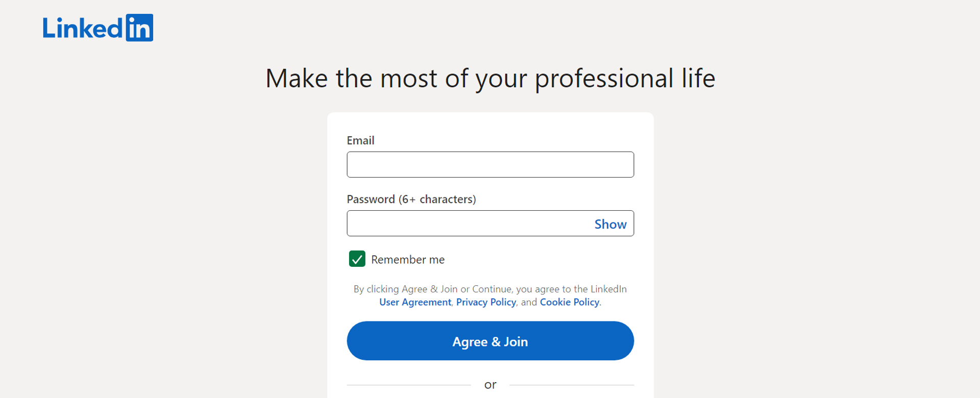The width and height of the screenshot is (980, 398).
Task: Click the LinkedIn logo
Action: pyautogui.click(x=97, y=28)
